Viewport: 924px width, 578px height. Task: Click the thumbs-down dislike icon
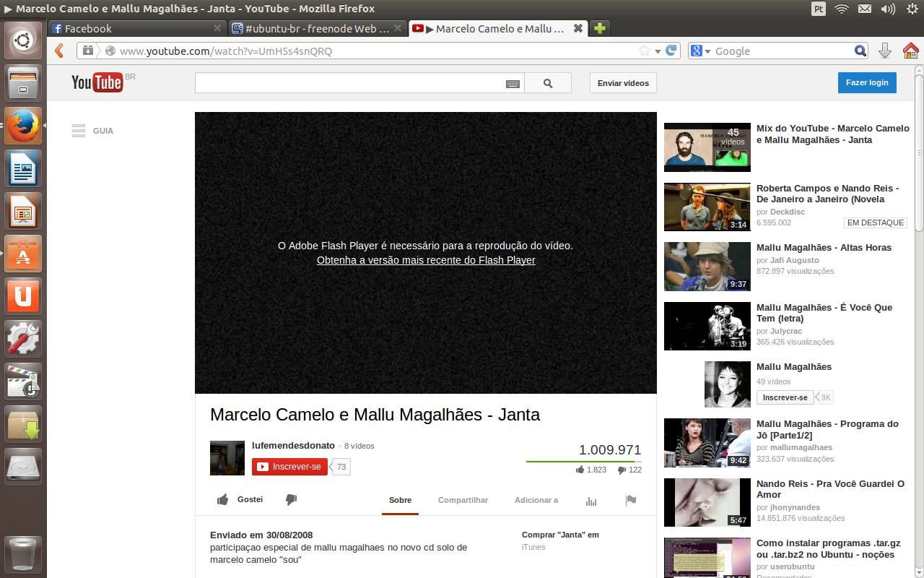point(291,500)
